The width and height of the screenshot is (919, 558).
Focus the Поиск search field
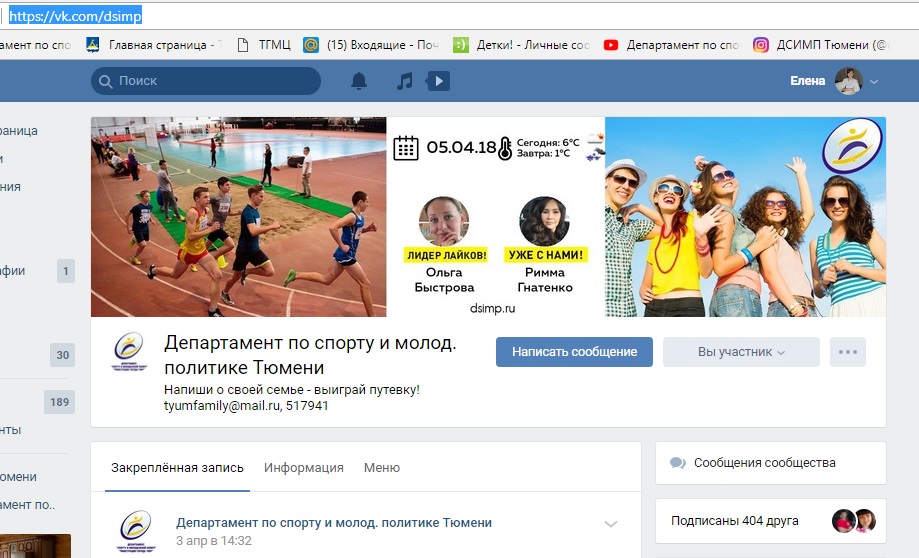coord(206,81)
